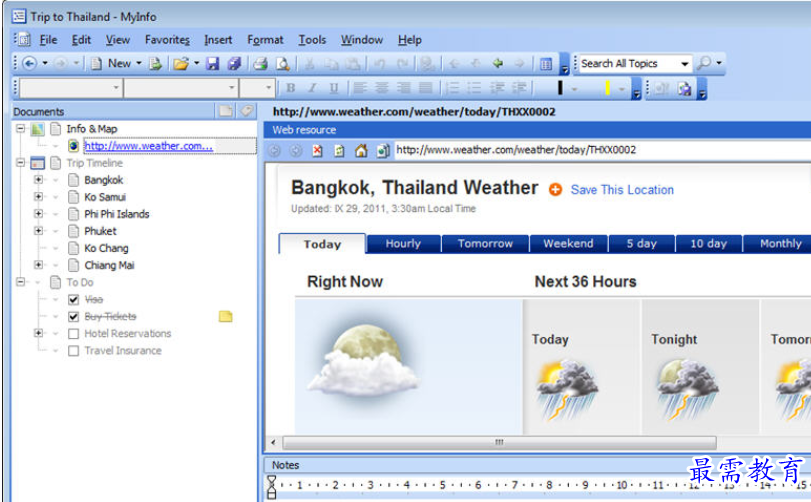Switch to the Tomorrow weather tab
Image resolution: width=811 pixels, height=502 pixels.
tap(485, 244)
